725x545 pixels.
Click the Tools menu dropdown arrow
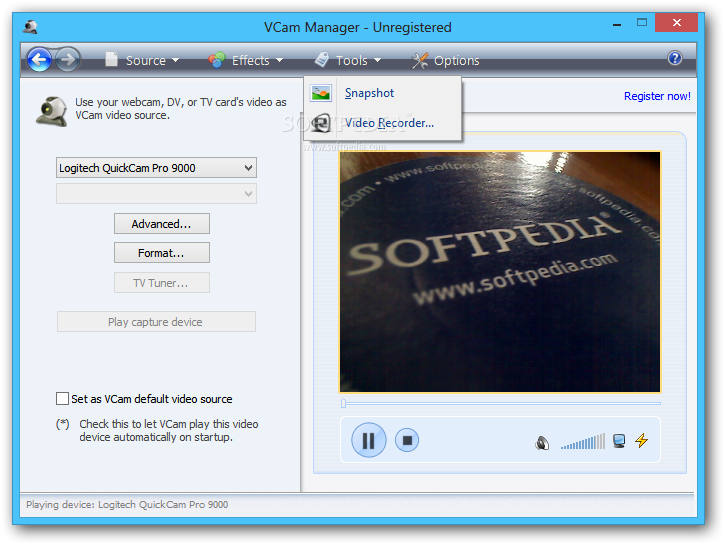click(x=377, y=61)
